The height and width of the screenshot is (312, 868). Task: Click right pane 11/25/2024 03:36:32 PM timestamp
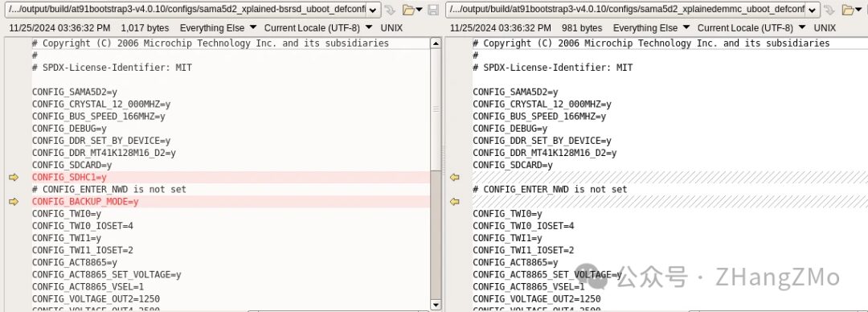[x=501, y=27]
